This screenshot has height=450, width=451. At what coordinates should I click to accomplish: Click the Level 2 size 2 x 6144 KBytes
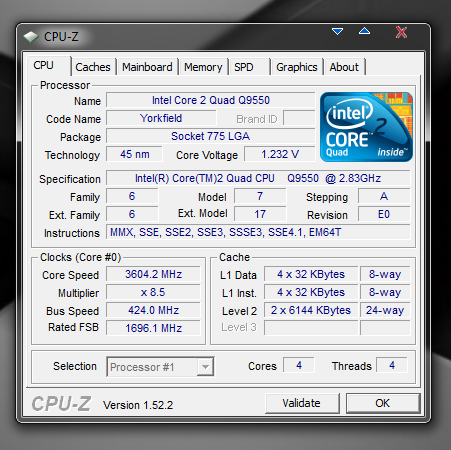[311, 310]
